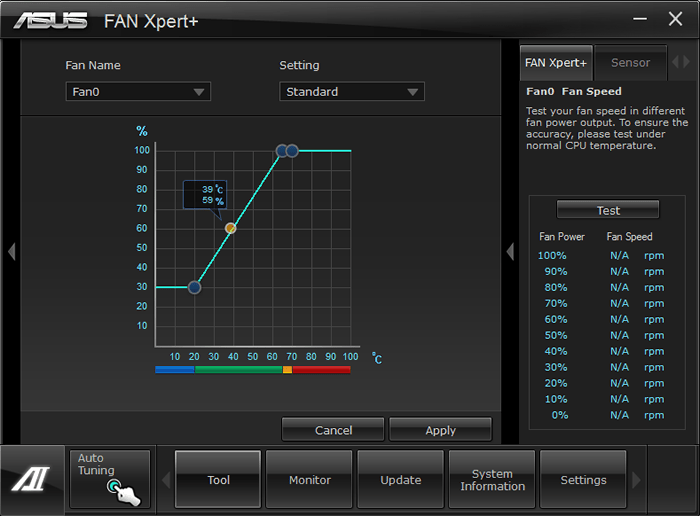This screenshot has height=516, width=700.
Task: Click the ASUS AI Suite logo icon
Action: click(x=31, y=479)
